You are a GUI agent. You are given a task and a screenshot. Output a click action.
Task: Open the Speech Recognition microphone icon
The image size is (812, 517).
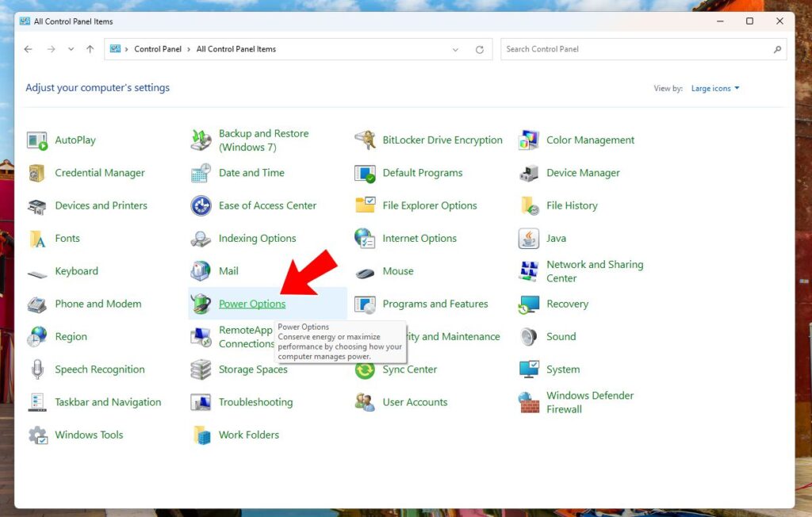pyautogui.click(x=37, y=370)
